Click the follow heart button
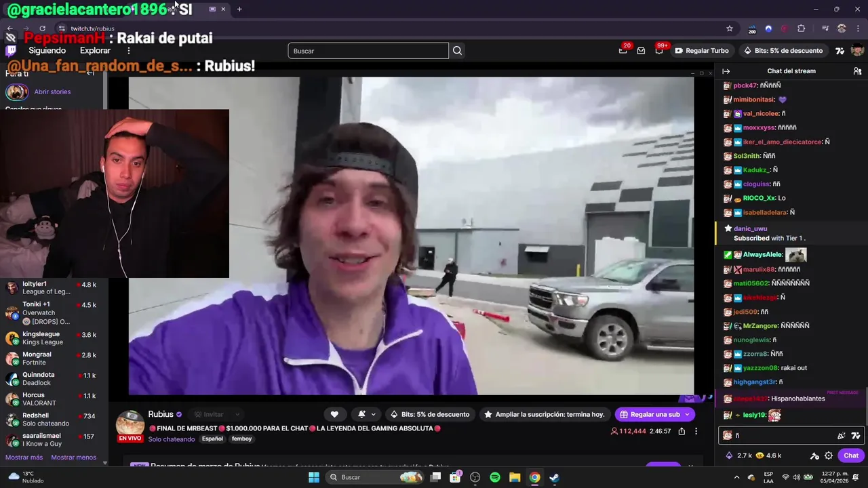 334,414
